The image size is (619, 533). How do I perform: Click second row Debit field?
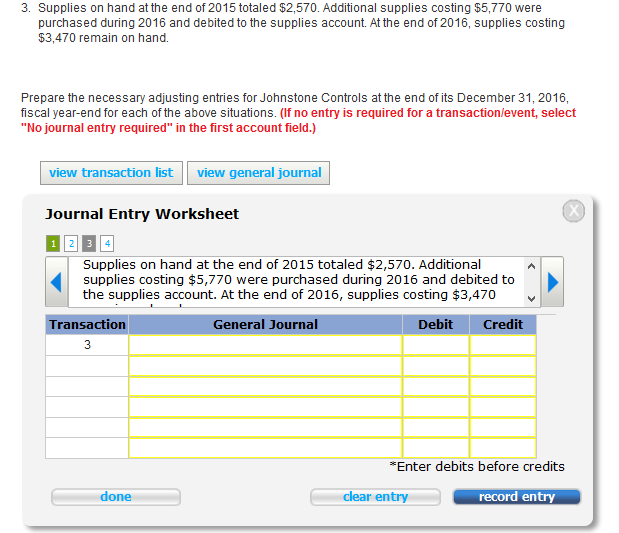[x=436, y=366]
